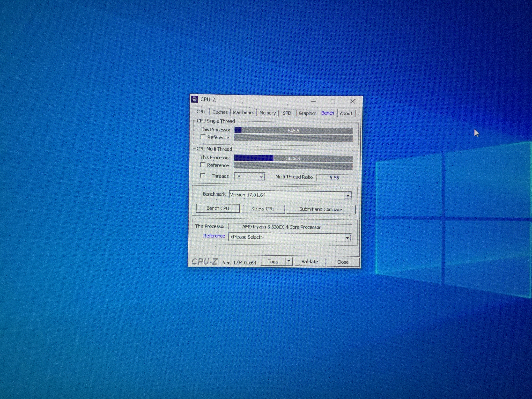Switch to the CPU tab

pyautogui.click(x=201, y=112)
